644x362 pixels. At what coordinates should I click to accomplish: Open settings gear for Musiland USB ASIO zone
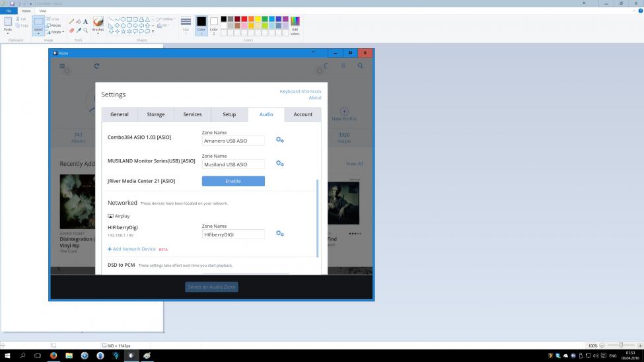click(x=279, y=163)
